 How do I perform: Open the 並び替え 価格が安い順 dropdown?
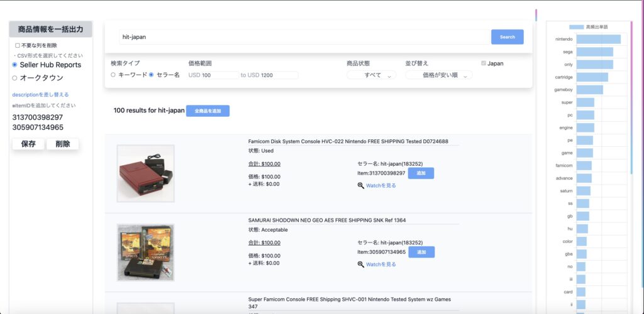coord(439,75)
